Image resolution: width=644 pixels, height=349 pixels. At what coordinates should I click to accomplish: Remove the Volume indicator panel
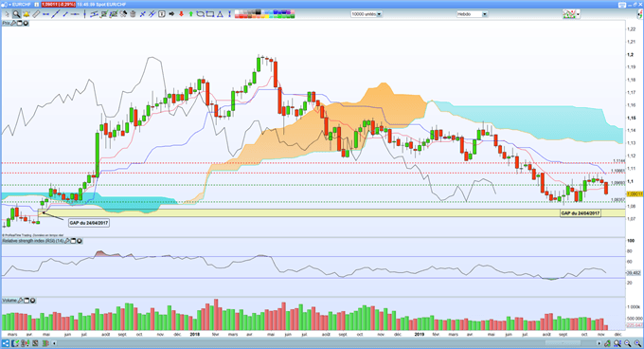coord(32,301)
